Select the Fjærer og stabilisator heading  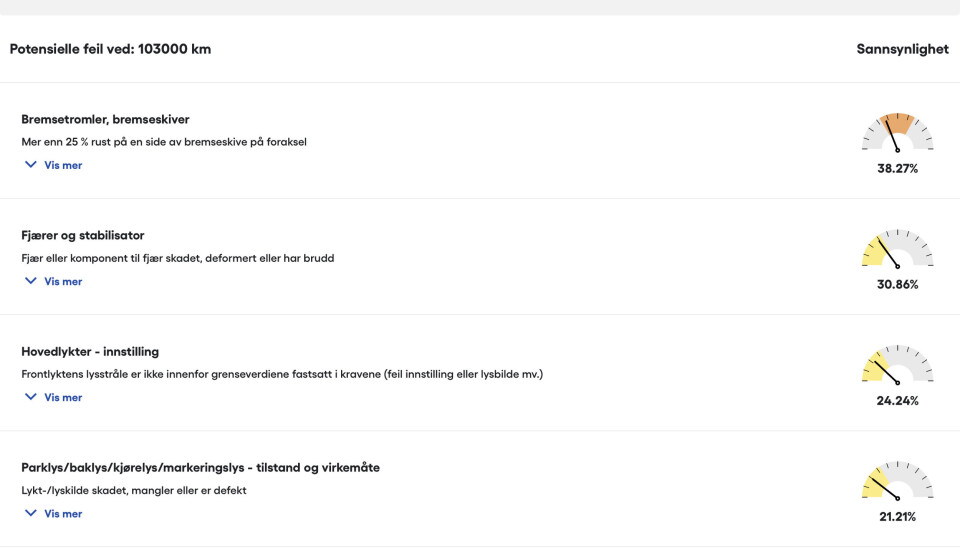83,235
